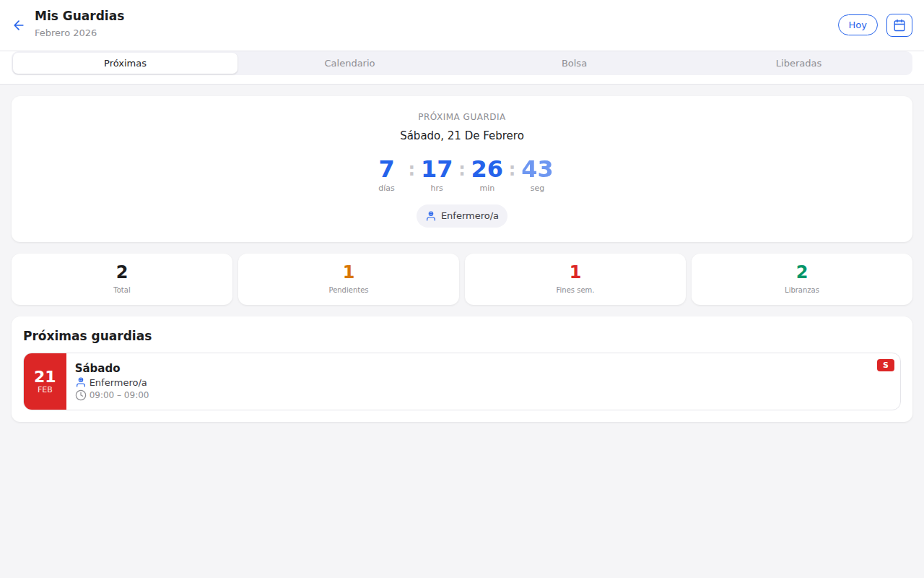Click the red S badge
The width and height of the screenshot is (924, 578).
pyautogui.click(x=885, y=365)
